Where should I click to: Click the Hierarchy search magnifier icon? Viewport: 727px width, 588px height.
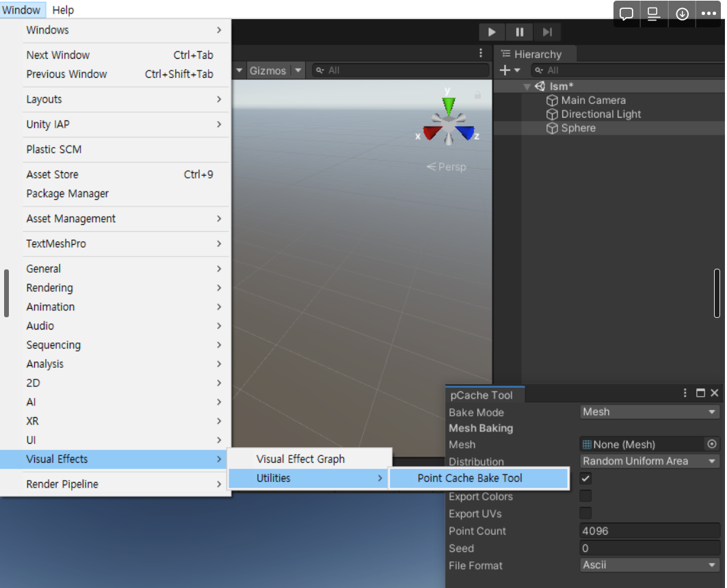538,70
